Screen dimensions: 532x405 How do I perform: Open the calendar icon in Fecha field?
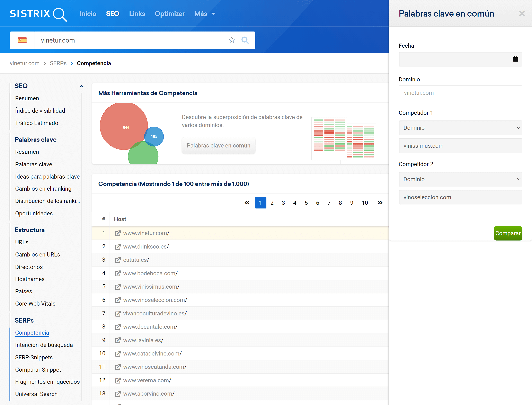tap(515, 59)
